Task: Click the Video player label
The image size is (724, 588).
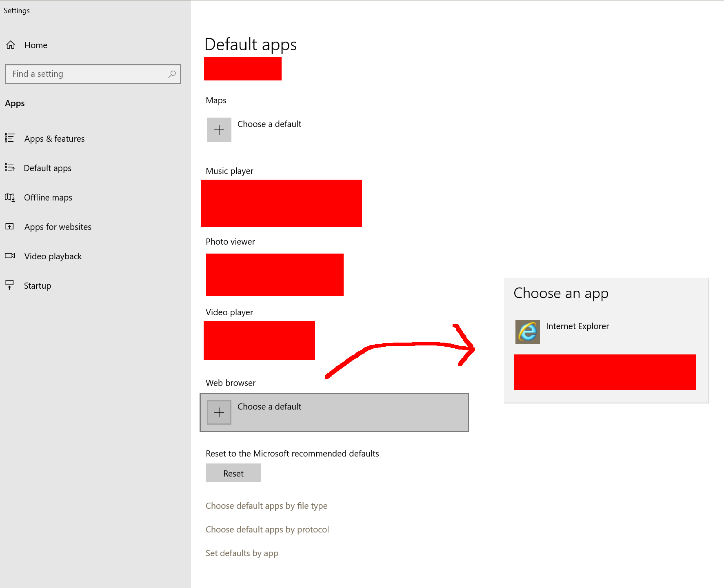Action: coord(229,312)
